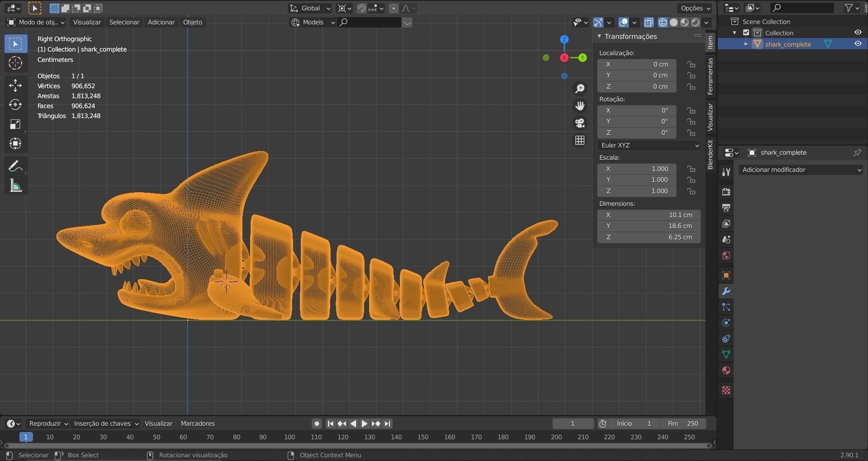Image resolution: width=868 pixels, height=461 pixels.
Task: Open Render properties tab
Action: click(726, 192)
